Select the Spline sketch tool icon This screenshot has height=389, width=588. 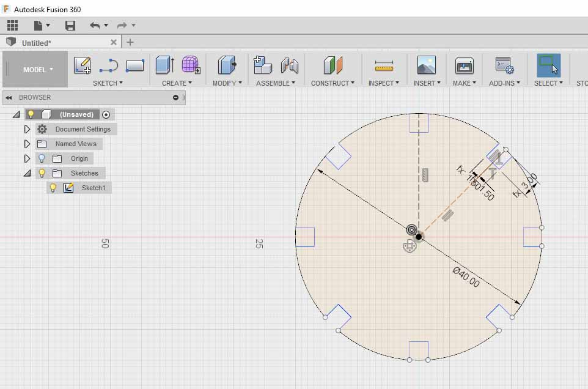click(109, 65)
